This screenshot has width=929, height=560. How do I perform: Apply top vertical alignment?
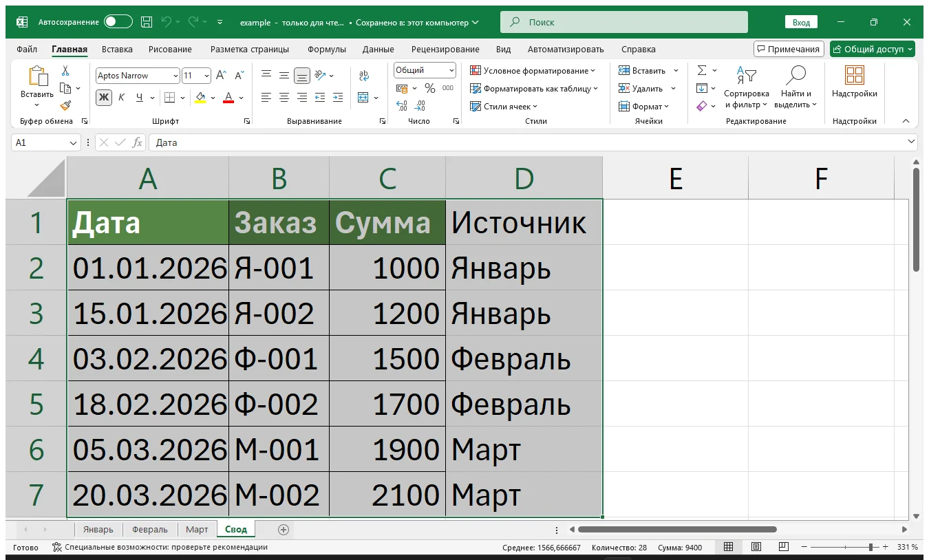(266, 75)
